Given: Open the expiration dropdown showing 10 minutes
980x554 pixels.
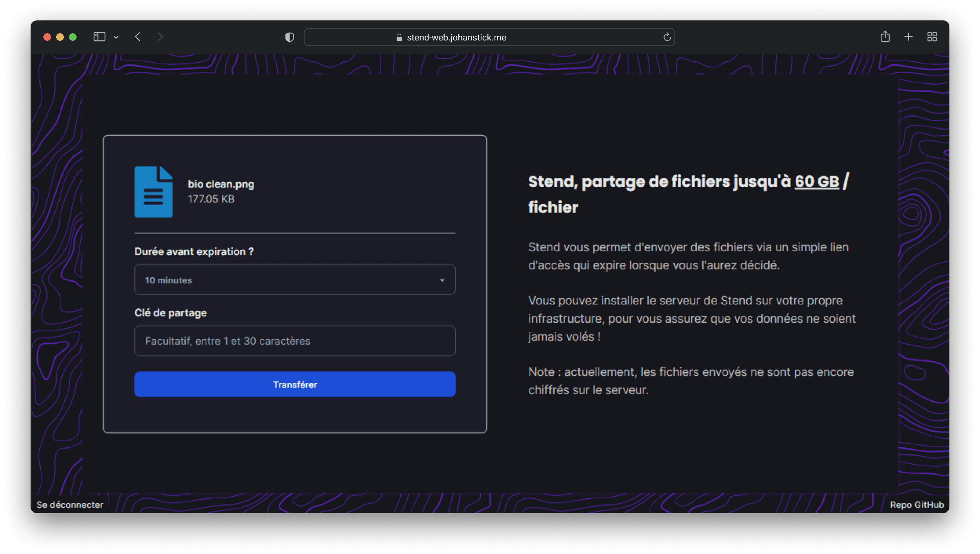Looking at the screenshot, I should tap(295, 280).
